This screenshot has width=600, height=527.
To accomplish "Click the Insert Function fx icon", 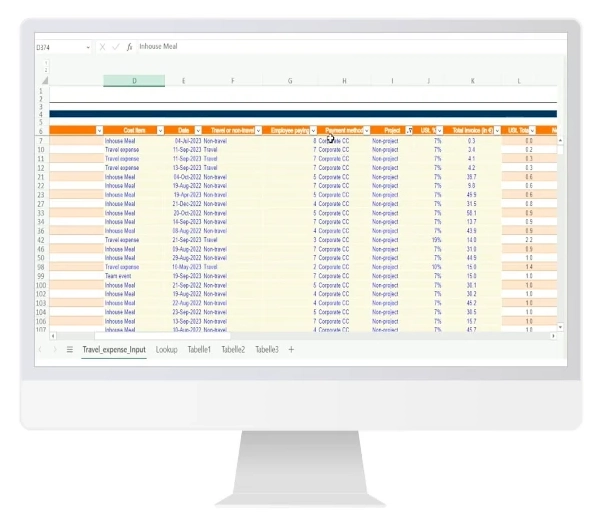I will click(x=130, y=47).
